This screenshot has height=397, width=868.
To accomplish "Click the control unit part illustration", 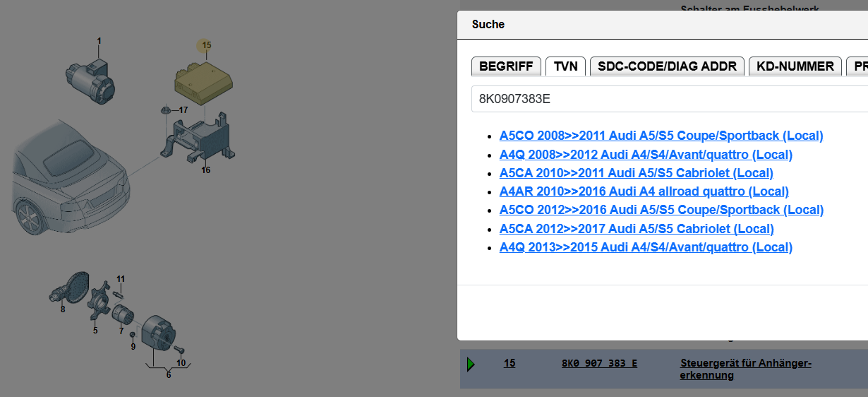I will [204, 83].
